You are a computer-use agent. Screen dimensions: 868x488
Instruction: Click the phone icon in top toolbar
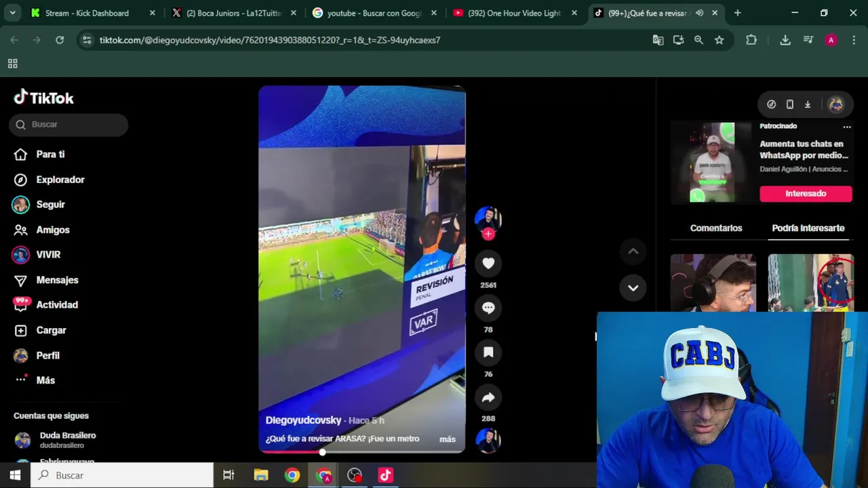pyautogui.click(x=789, y=104)
